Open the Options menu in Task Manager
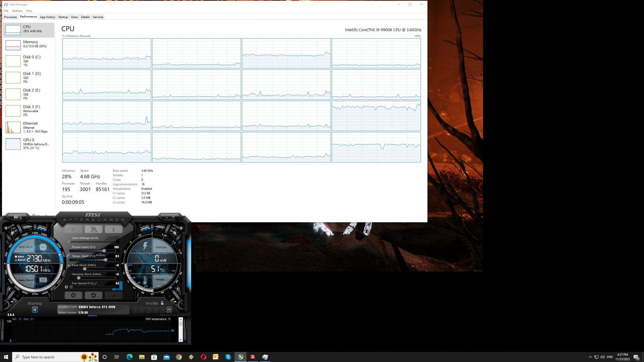 17,11
